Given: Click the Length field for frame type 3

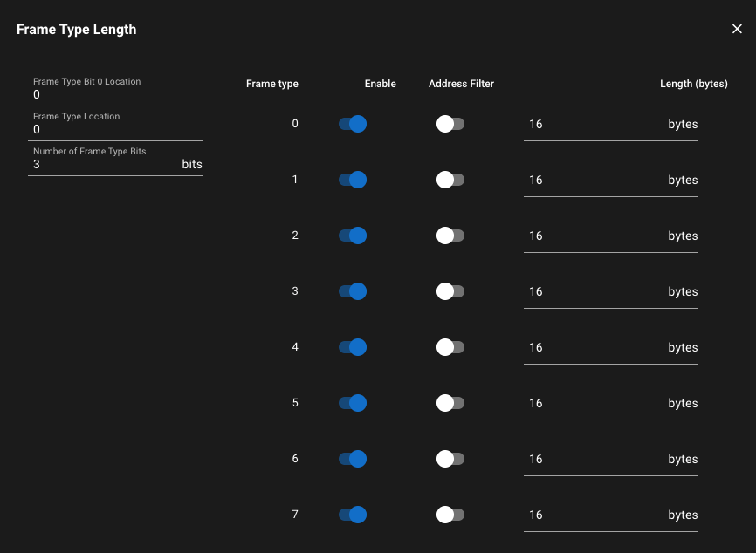Looking at the screenshot, I should [594, 291].
